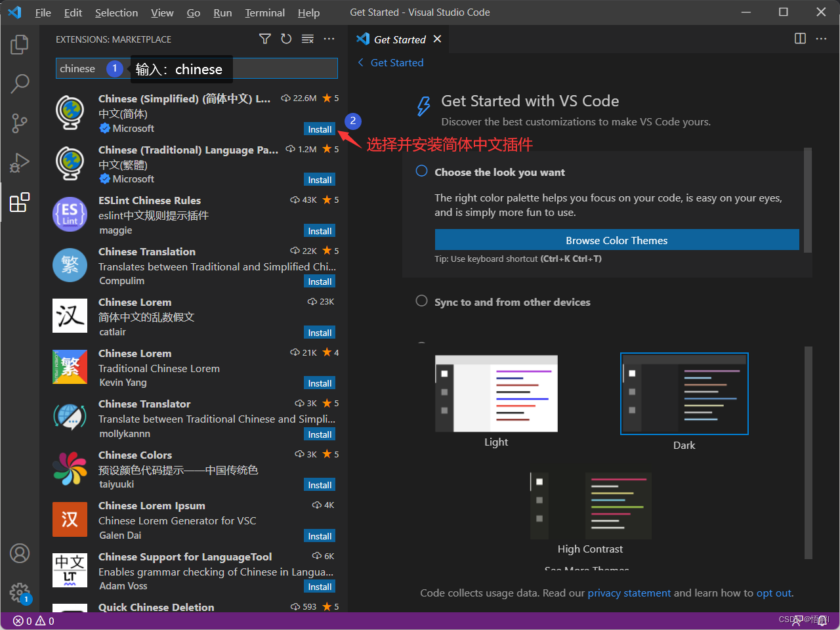Image resolution: width=840 pixels, height=630 pixels.
Task: Click the warnings count in status bar
Action: tap(45, 621)
